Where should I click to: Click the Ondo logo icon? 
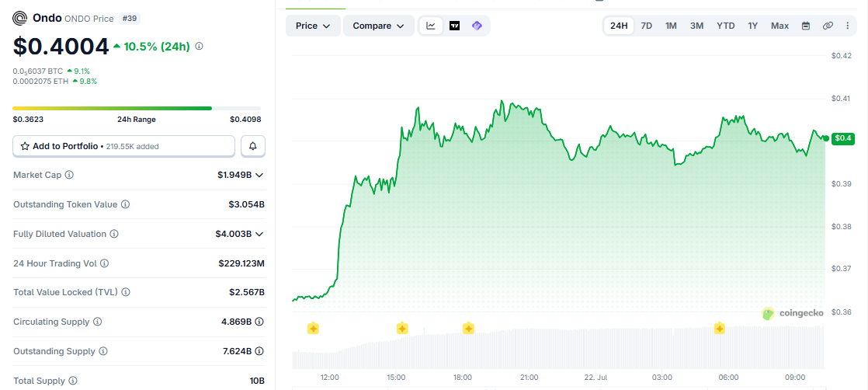coord(20,19)
